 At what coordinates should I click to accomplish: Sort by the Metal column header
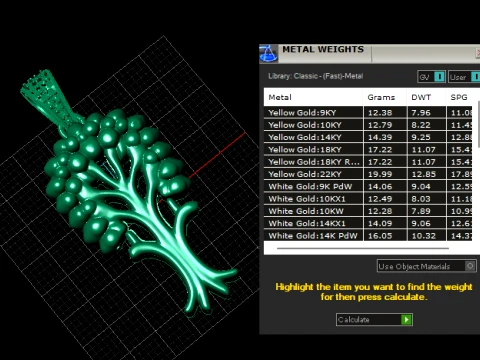pos(313,97)
